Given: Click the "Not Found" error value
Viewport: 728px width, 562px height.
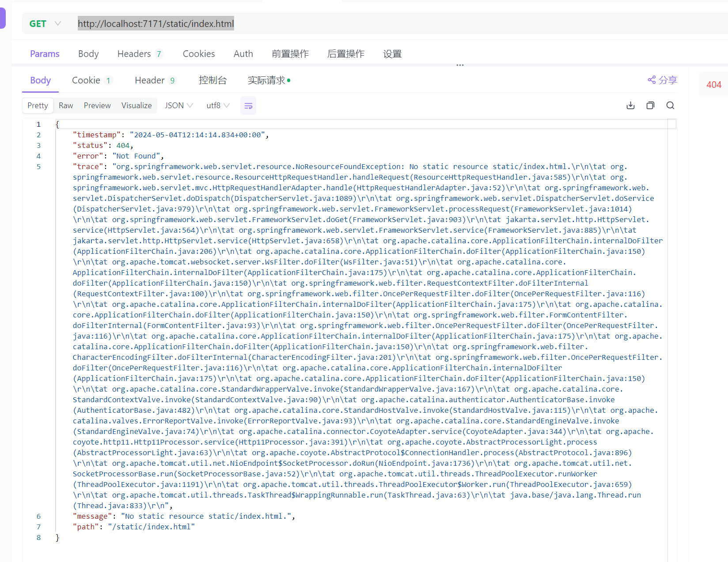Looking at the screenshot, I should point(136,156).
